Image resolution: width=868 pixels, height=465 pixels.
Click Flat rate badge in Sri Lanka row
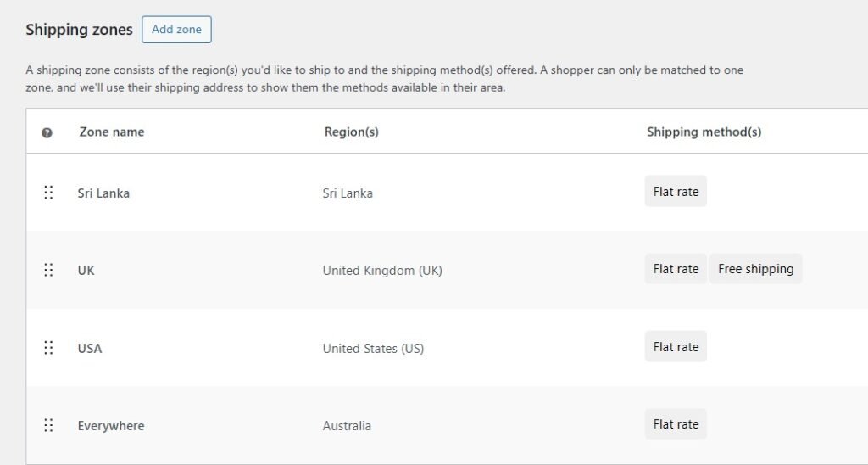click(x=676, y=192)
